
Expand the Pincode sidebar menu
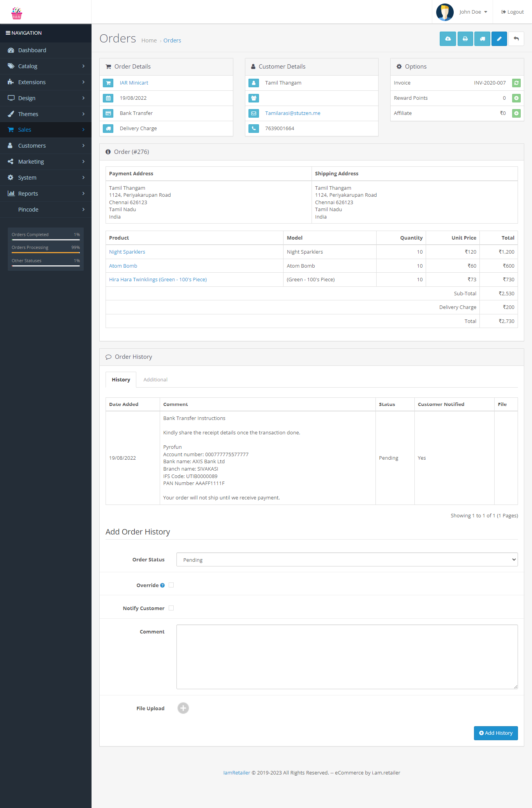(x=46, y=210)
